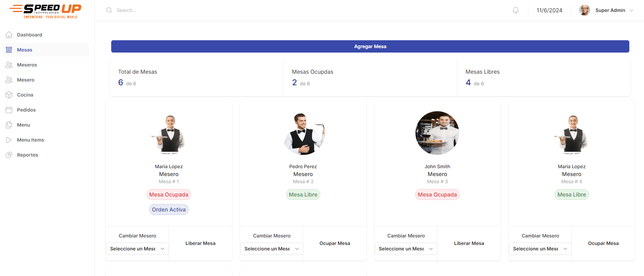Open notifications with the bell icon
Image resolution: width=644 pixels, height=276 pixels.
(x=515, y=10)
